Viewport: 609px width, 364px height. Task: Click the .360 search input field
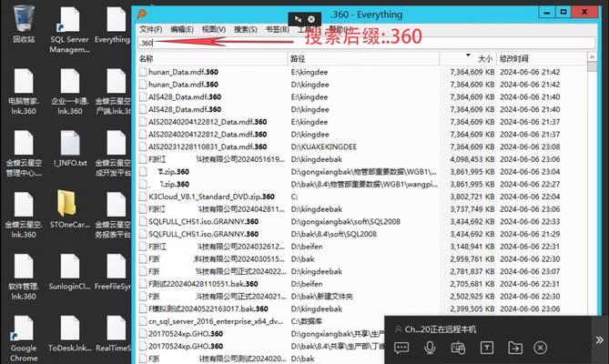click(x=366, y=43)
